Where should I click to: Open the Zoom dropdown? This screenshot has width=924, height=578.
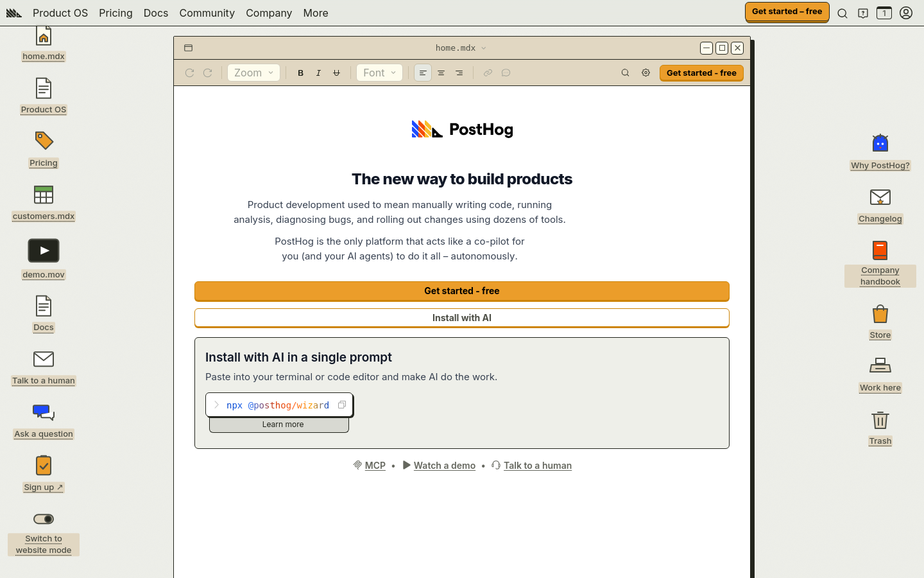pos(253,73)
